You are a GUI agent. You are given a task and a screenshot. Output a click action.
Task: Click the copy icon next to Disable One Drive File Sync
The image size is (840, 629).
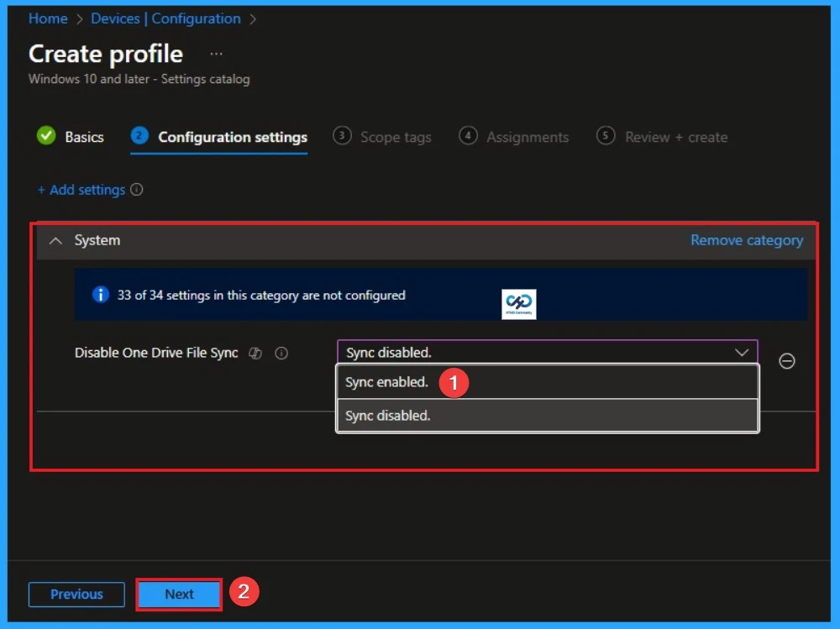[255, 354]
